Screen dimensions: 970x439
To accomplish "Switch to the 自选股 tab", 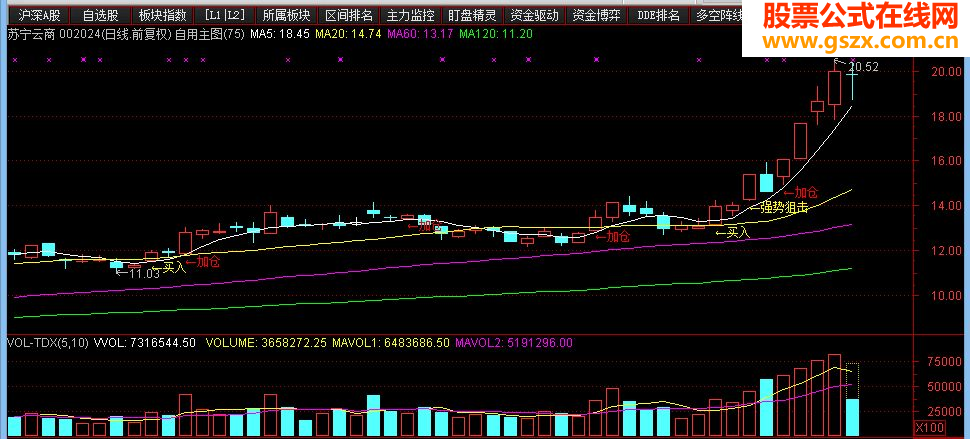I will coord(100,15).
